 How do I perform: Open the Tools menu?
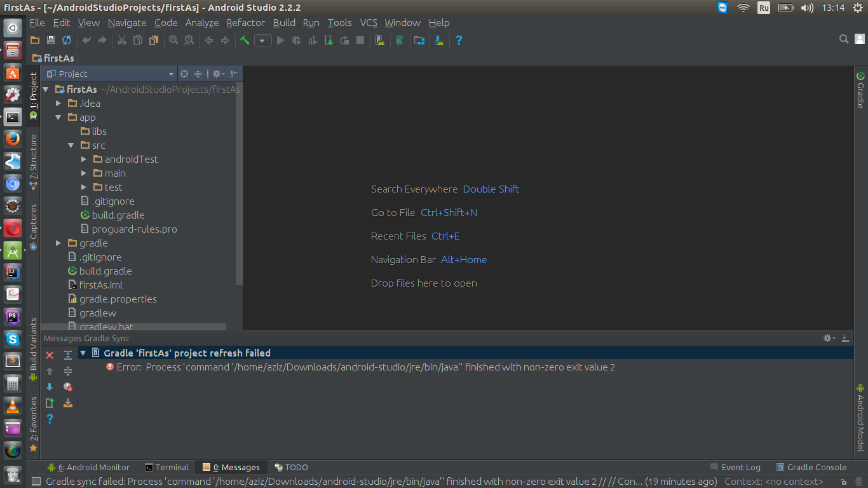click(x=339, y=23)
